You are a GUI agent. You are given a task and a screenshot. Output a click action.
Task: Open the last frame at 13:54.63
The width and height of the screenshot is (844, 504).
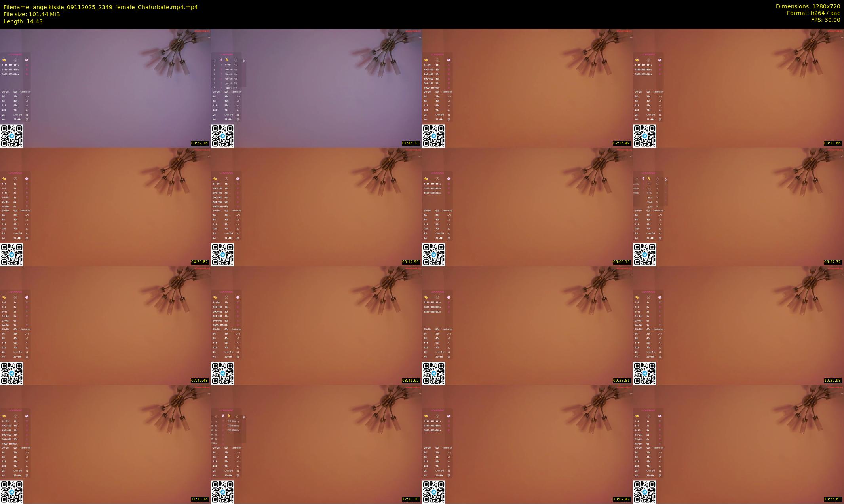pyautogui.click(x=738, y=444)
